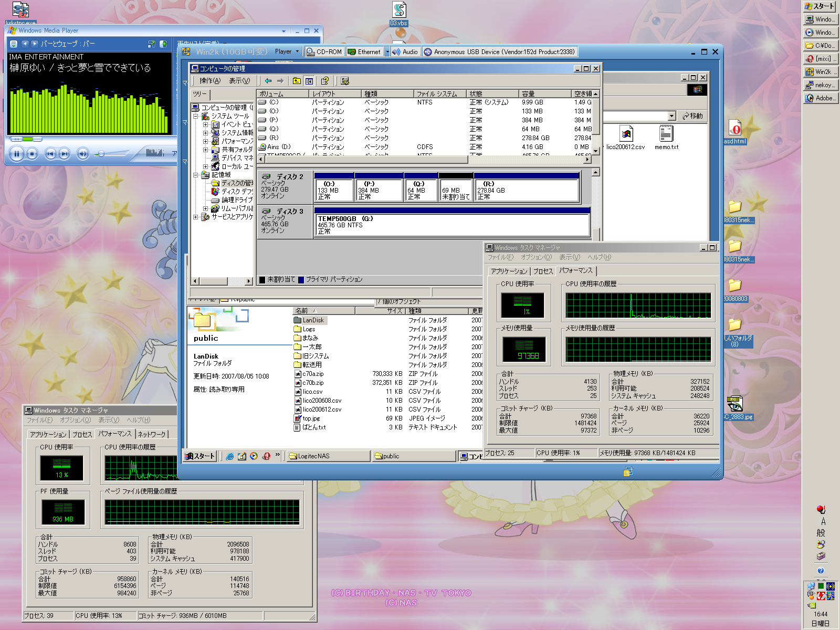Launch Internet Explorer from guest quick launch
Image resolution: width=840 pixels, height=630 pixels.
click(229, 456)
